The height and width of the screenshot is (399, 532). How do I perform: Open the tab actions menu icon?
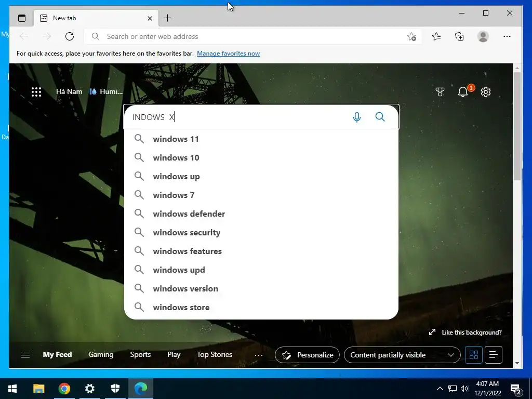point(22,18)
